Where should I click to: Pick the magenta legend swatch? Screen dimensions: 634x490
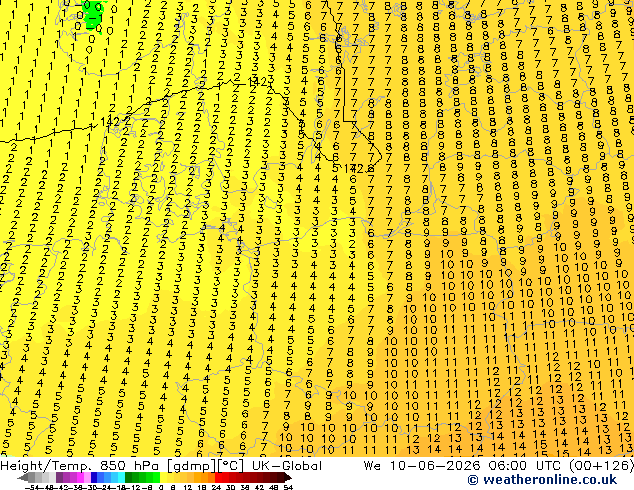80,477
